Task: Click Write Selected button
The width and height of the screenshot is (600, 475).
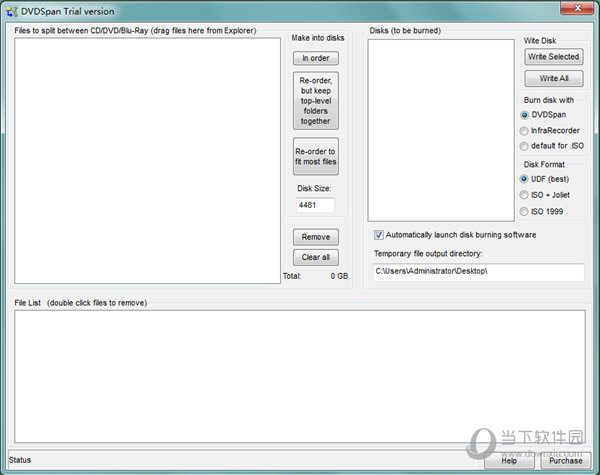Action: [554, 57]
